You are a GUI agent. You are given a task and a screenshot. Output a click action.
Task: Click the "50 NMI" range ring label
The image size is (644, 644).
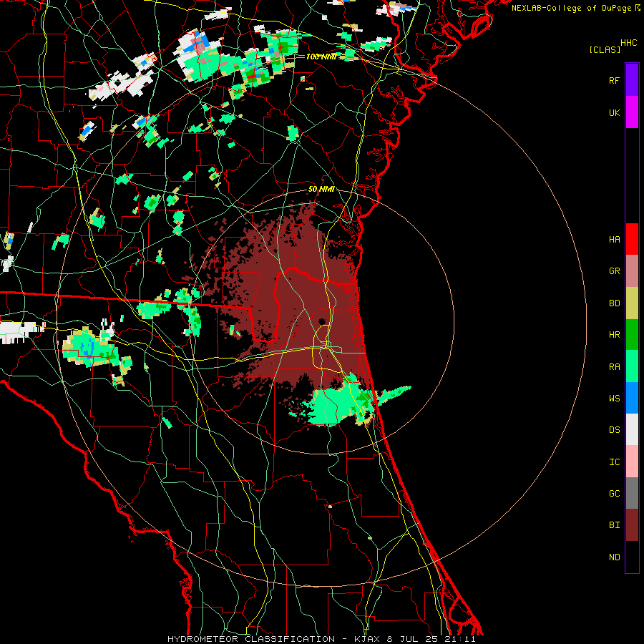(x=321, y=189)
